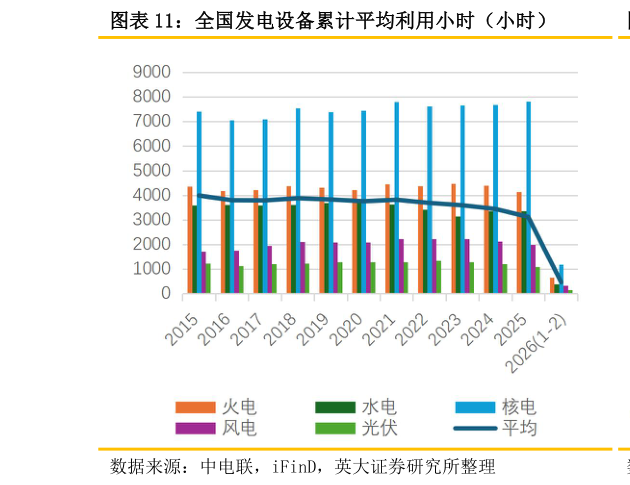The width and height of the screenshot is (630, 485).
Task: Click the purple 风电 legend swatch
Action: [x=195, y=428]
